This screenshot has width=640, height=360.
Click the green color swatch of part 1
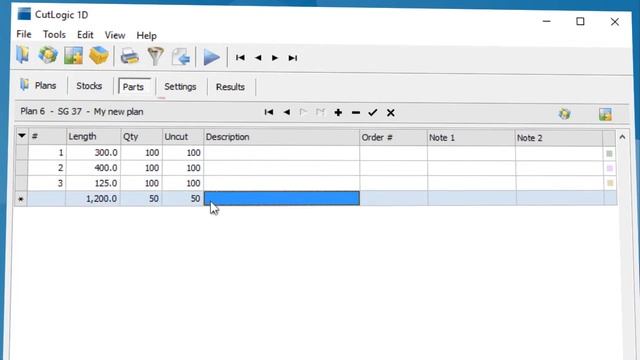[x=609, y=154]
